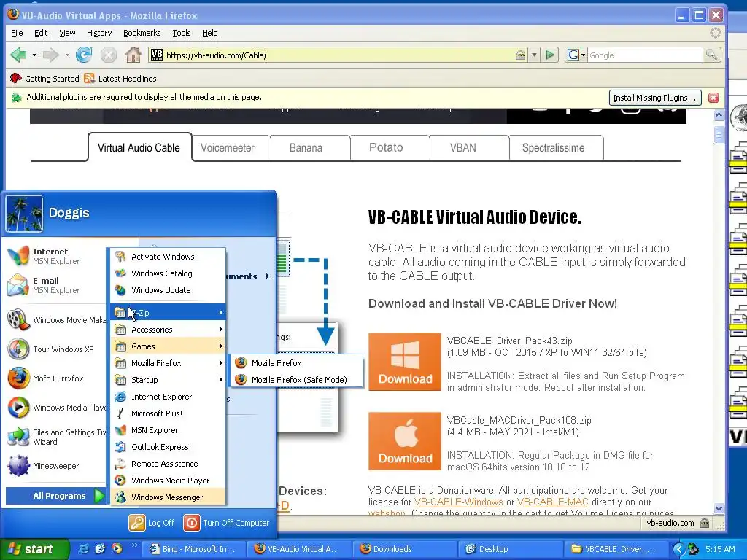Screen dimensions: 747x560
Task: Open Windows Messenger
Action: (168, 497)
